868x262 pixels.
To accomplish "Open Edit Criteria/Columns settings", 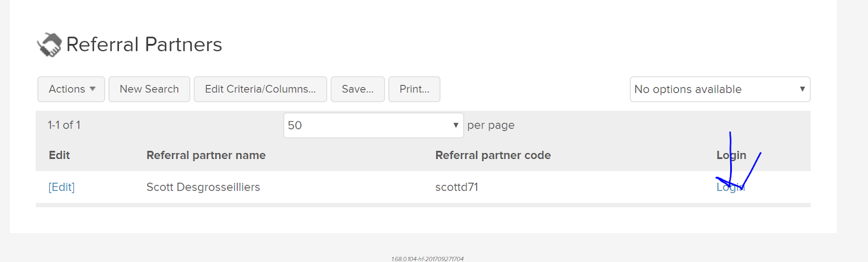I will pos(260,89).
